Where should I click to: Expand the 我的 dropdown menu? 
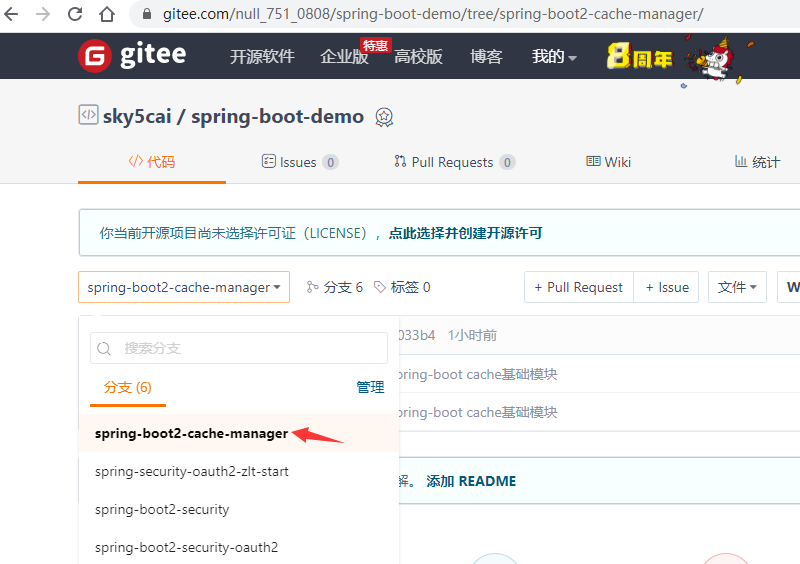pos(554,56)
